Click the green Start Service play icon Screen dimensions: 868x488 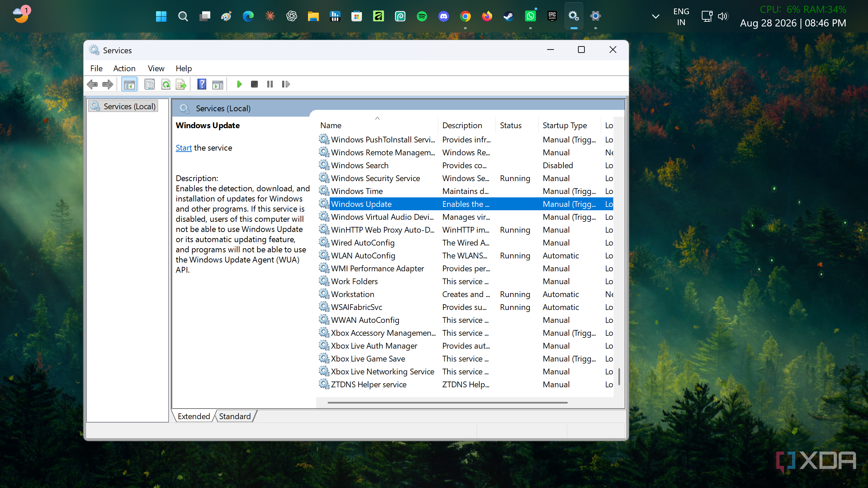239,84
